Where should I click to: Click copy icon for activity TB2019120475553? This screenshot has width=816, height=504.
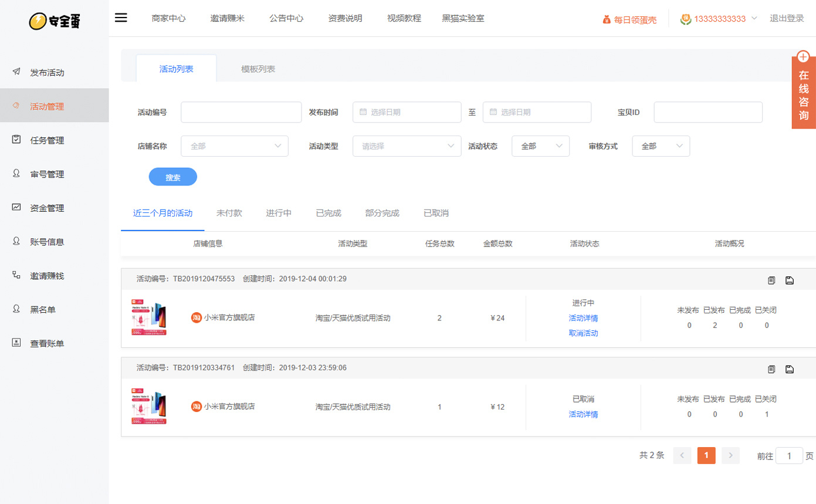click(x=771, y=280)
